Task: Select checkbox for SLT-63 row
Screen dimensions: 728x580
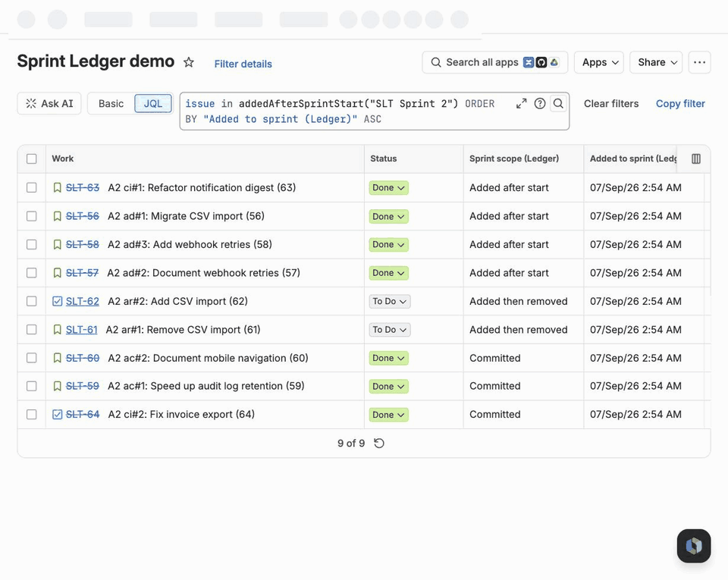Action: [32, 187]
